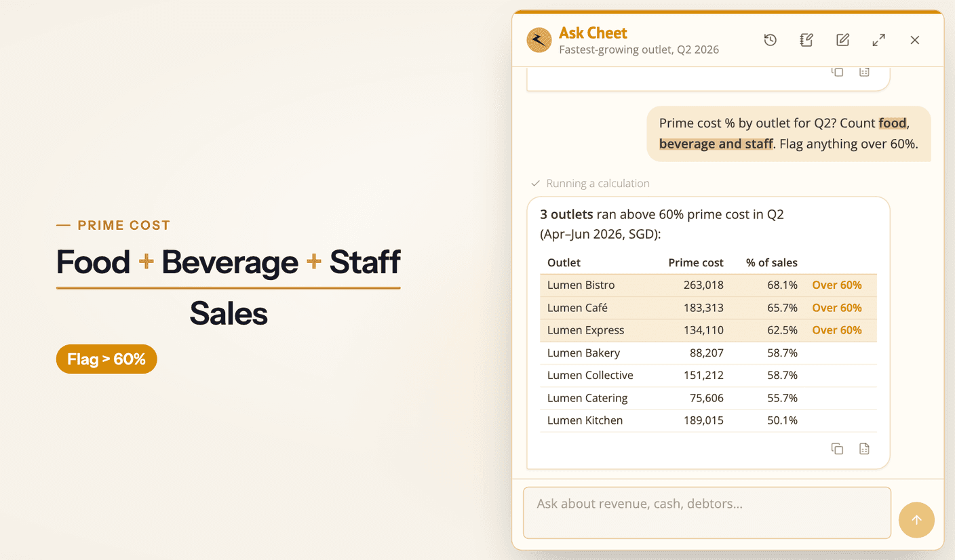Click the 'Running a calculation' status line

click(x=590, y=183)
